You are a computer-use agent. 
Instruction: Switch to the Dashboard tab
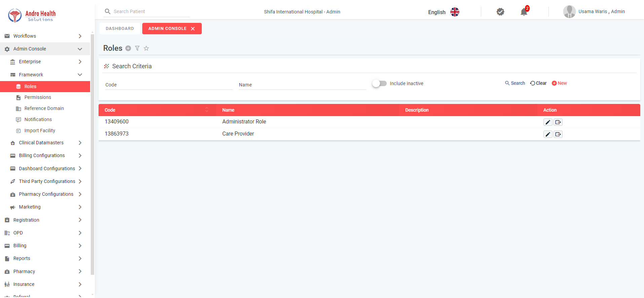pyautogui.click(x=120, y=29)
